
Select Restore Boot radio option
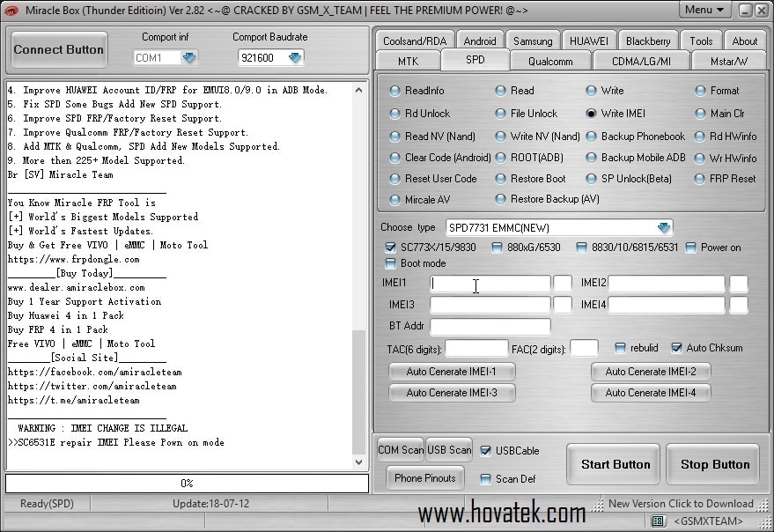(x=531, y=179)
